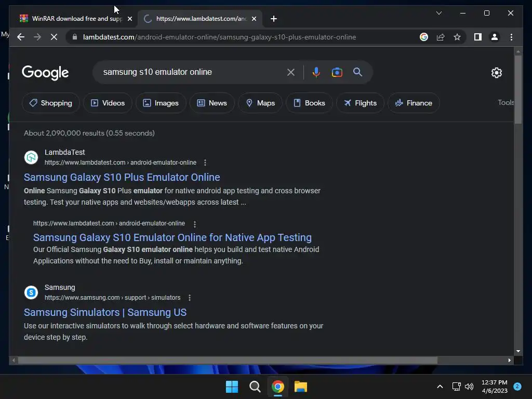Click the horizontal scrollbar thumb
532x399 pixels.
(x=228, y=361)
